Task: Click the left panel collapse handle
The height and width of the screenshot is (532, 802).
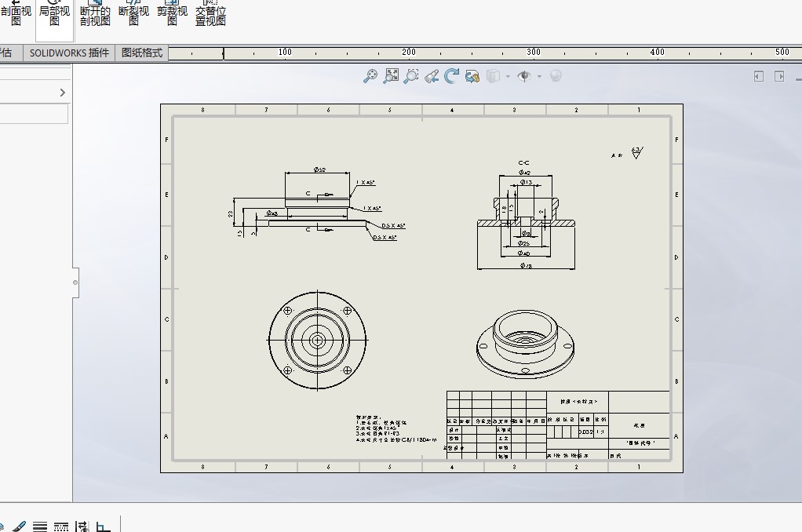Action: click(x=75, y=282)
